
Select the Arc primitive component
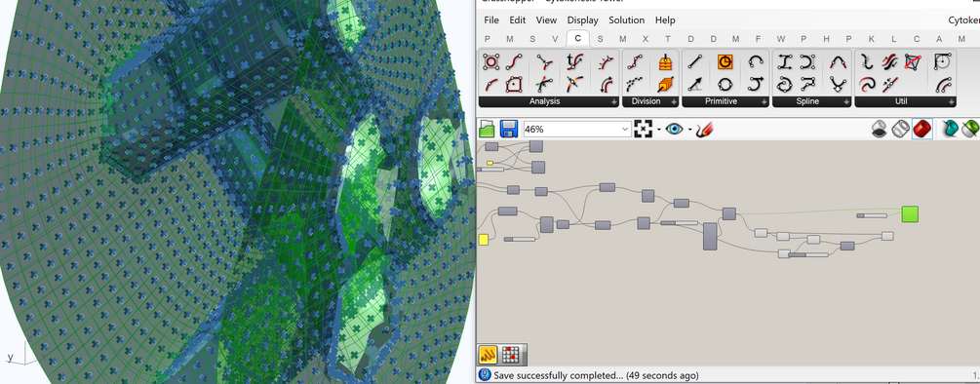point(757,61)
